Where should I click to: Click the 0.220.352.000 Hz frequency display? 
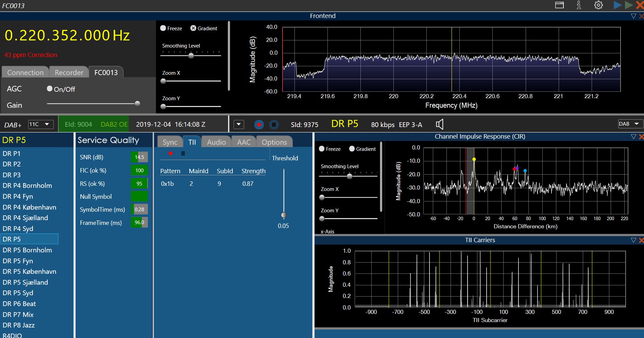point(67,35)
